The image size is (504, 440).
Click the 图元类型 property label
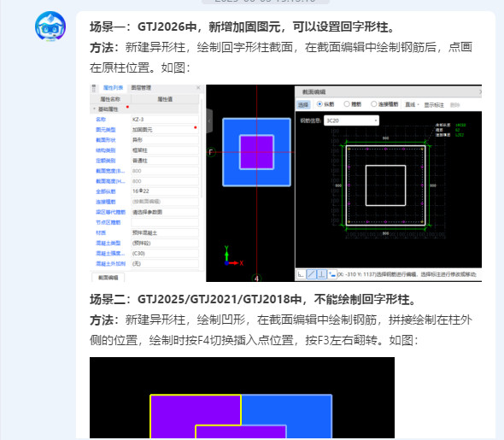(x=105, y=130)
